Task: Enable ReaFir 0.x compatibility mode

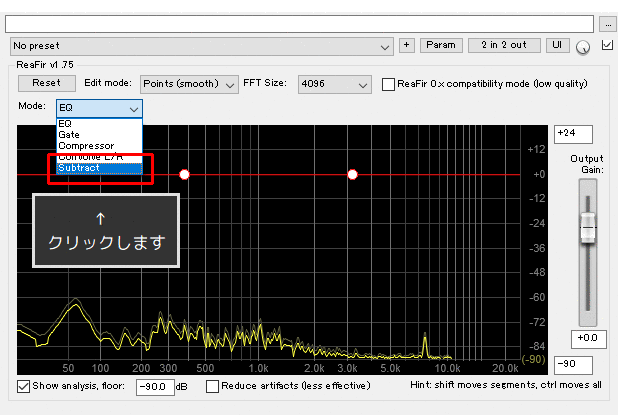Action: (389, 85)
